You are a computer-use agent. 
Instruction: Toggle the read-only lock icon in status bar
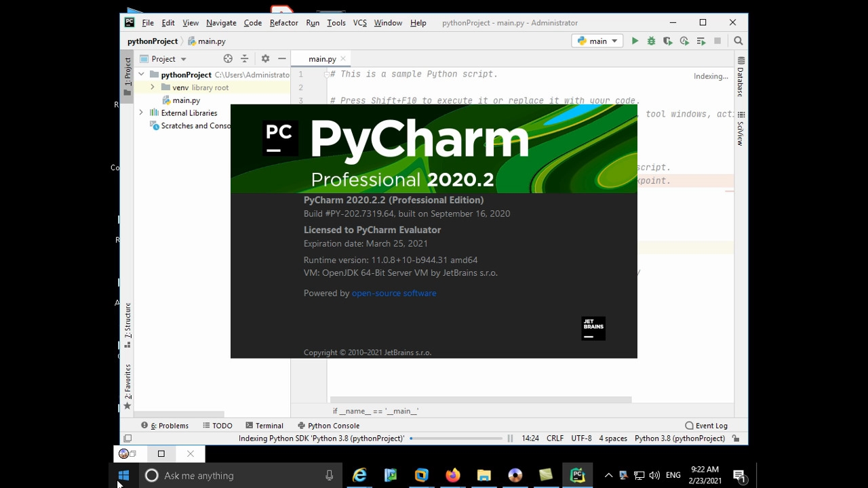click(x=736, y=439)
